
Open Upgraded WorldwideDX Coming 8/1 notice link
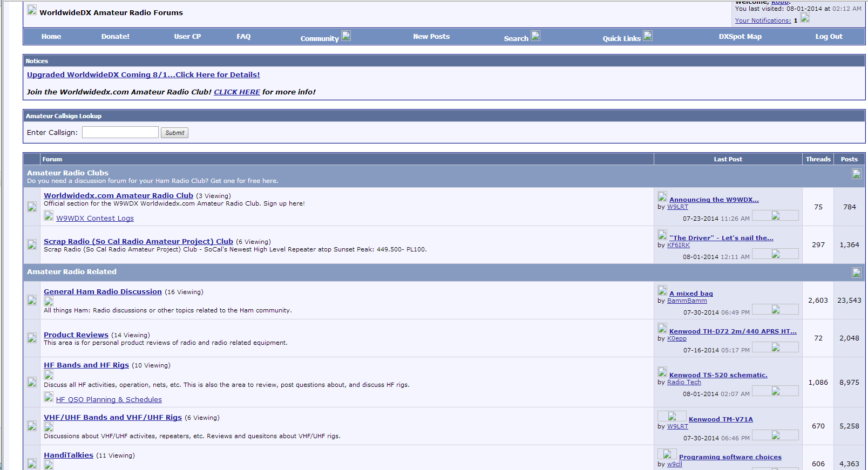pyautogui.click(x=143, y=75)
